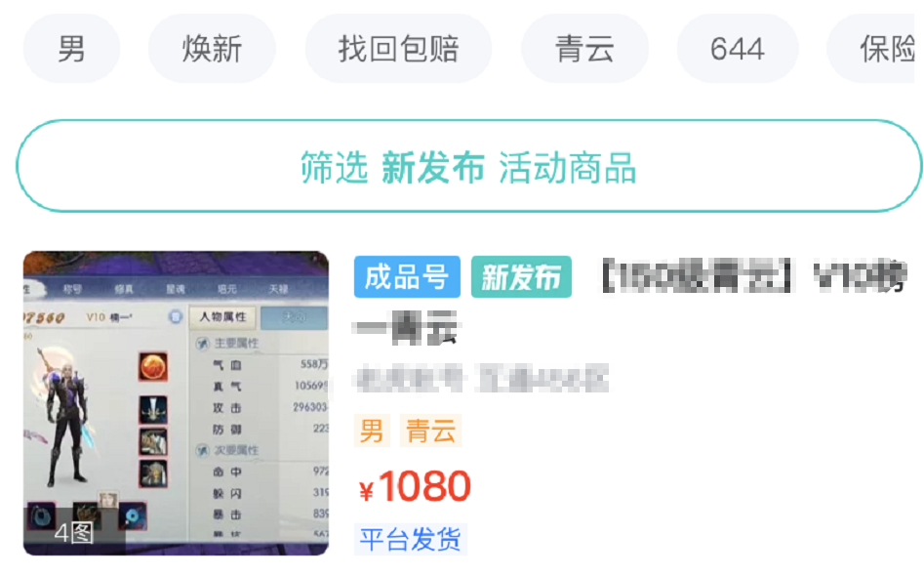Click the orange 青云 tag

pyautogui.click(x=430, y=431)
